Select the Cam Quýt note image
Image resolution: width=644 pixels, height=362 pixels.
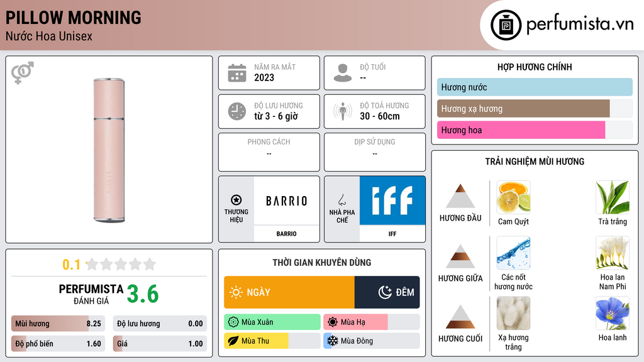[x=513, y=197]
